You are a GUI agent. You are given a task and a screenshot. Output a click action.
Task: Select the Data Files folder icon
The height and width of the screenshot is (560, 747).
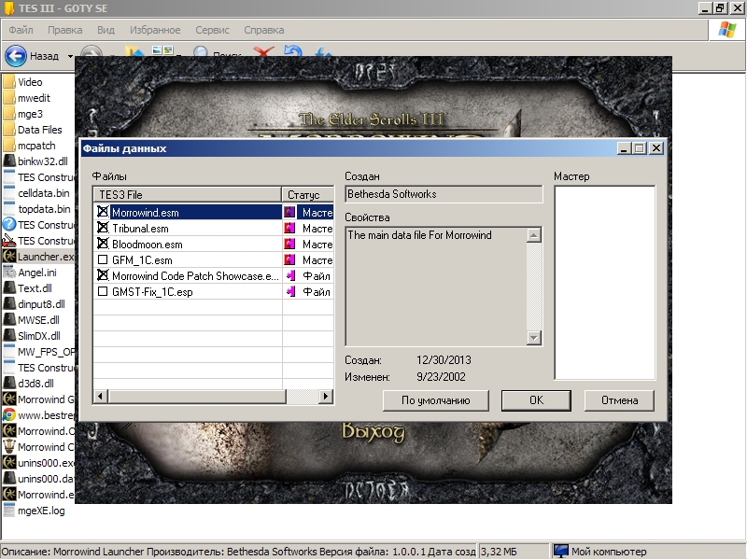9,130
